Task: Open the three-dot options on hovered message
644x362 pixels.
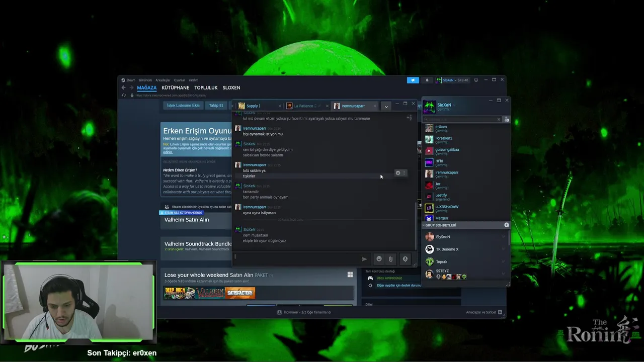Action: coord(404,173)
